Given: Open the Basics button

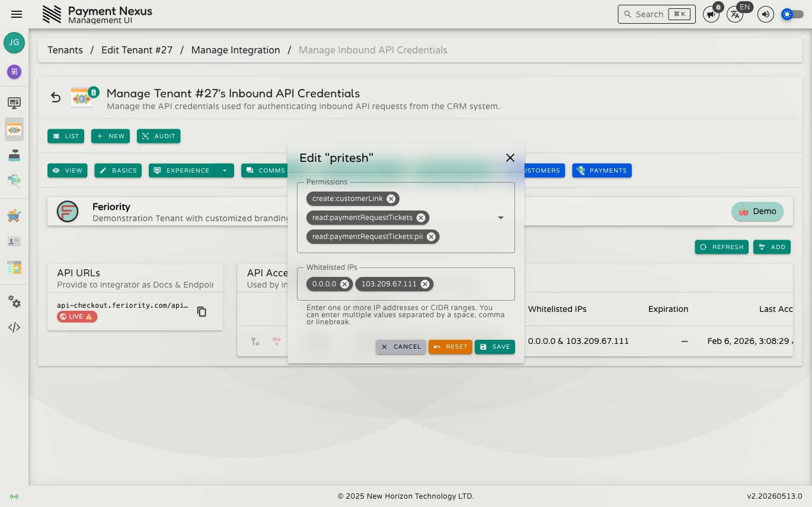Looking at the screenshot, I should point(118,171).
